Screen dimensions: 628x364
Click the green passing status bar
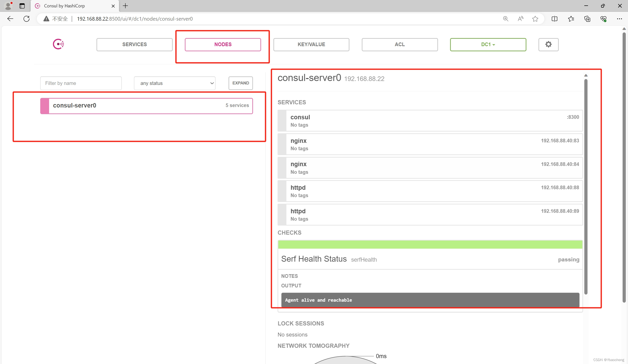(x=430, y=244)
